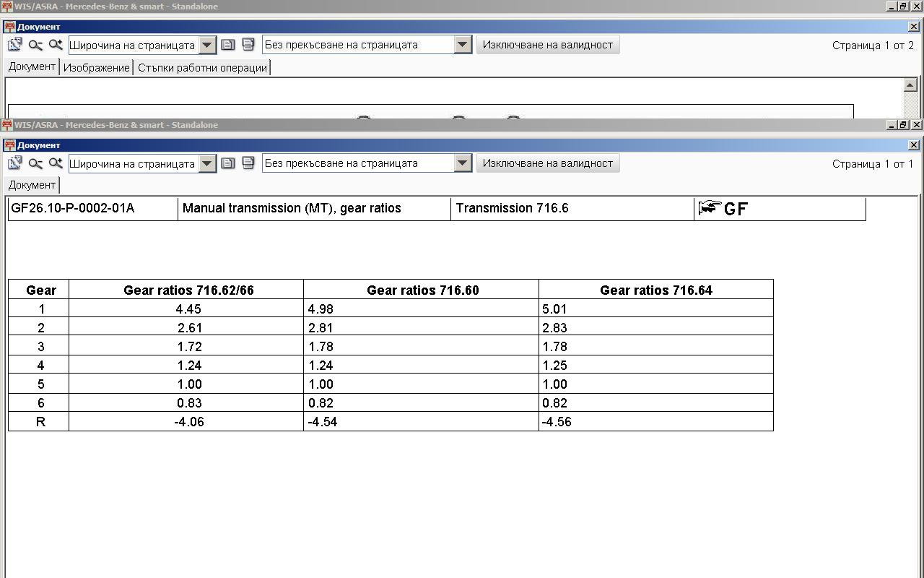
Task: Click the 'Gear ratios 716.64' column header
Action: (x=656, y=290)
